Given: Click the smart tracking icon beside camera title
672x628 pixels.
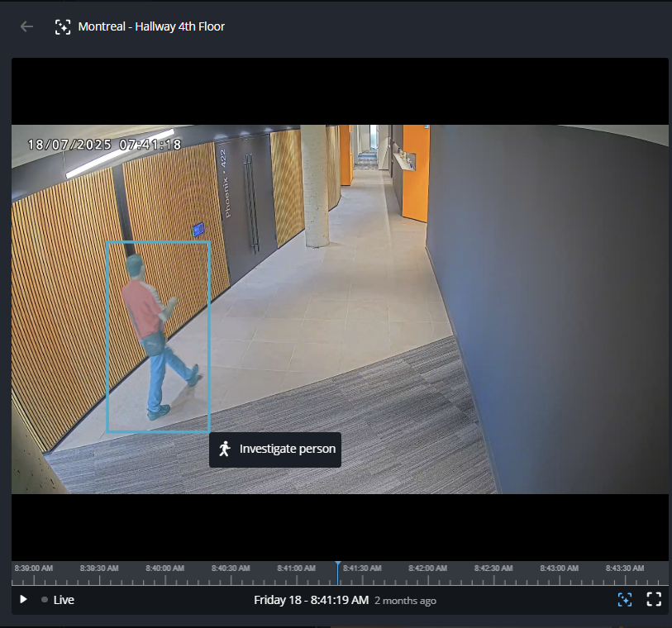Looking at the screenshot, I should click(x=62, y=26).
